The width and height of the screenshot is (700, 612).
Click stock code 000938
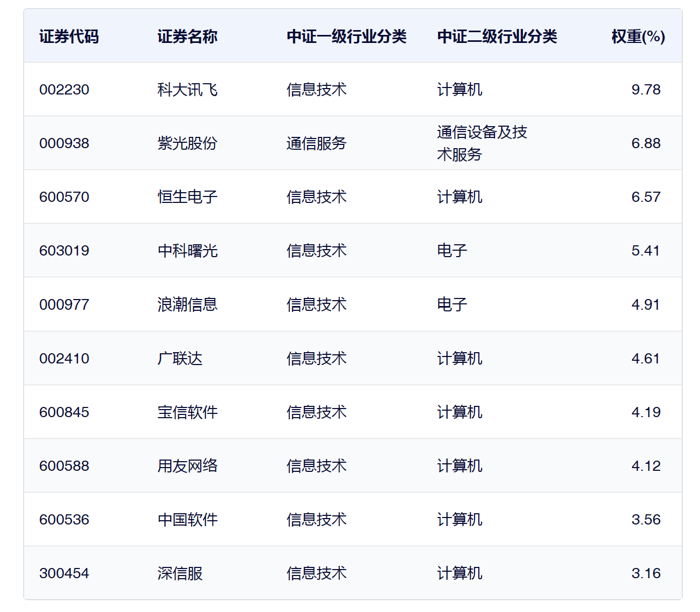pos(64,143)
